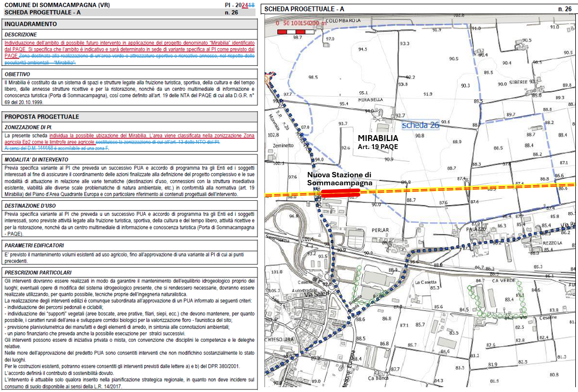Select the "COLOMBAROLA" map label

343,21
